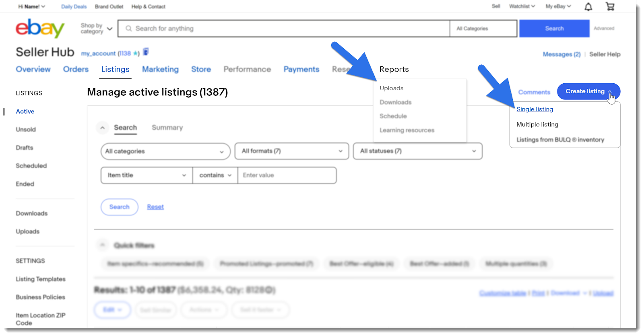The width and height of the screenshot is (644, 336).
Task: Open the Item title field dropdown
Action: (147, 175)
